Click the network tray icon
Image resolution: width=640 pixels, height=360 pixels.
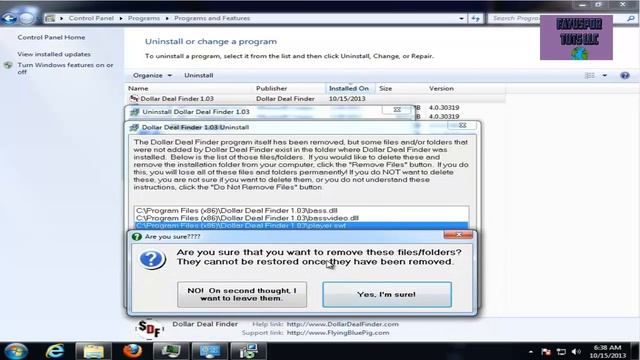pyautogui.click(x=561, y=352)
